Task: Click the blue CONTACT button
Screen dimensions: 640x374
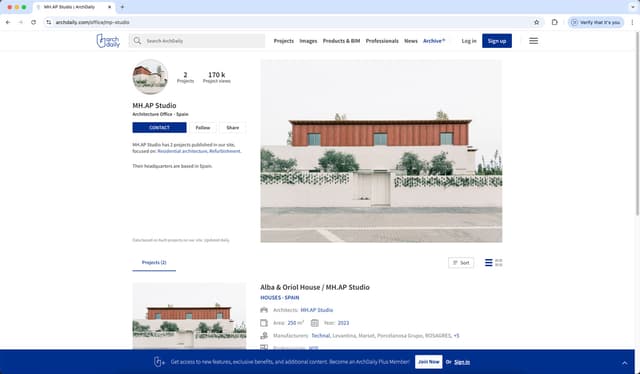Action: 159,127
